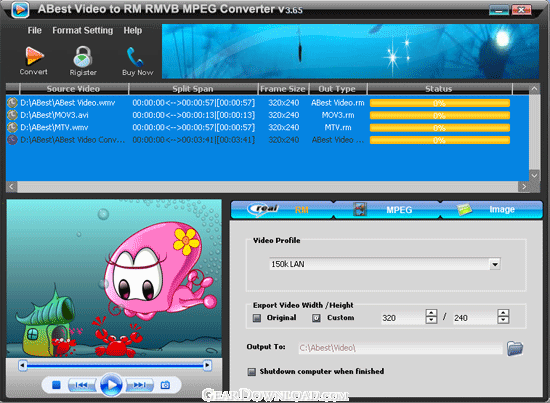This screenshot has width=550, height=403.
Task: Open the File menu
Action: coord(34,31)
